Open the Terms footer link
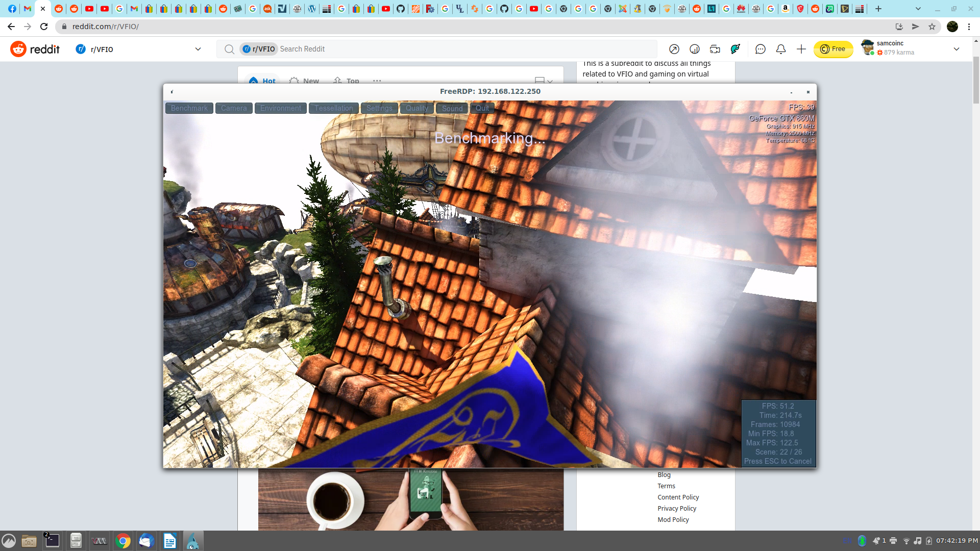 point(666,486)
